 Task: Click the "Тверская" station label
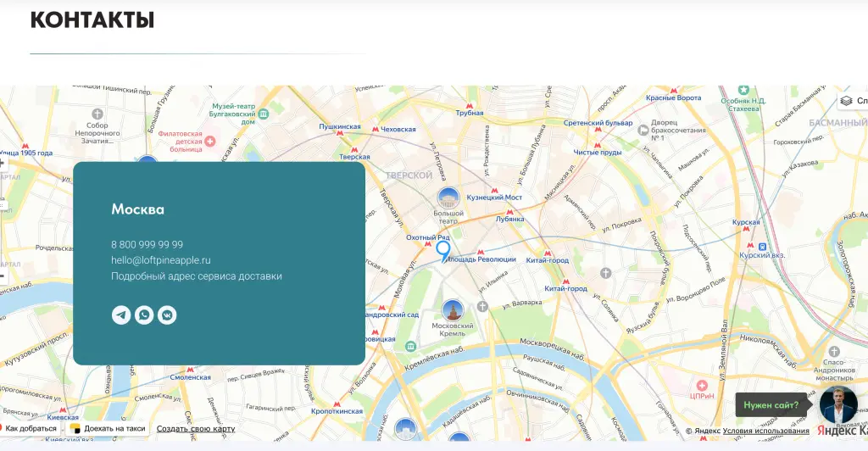click(354, 157)
